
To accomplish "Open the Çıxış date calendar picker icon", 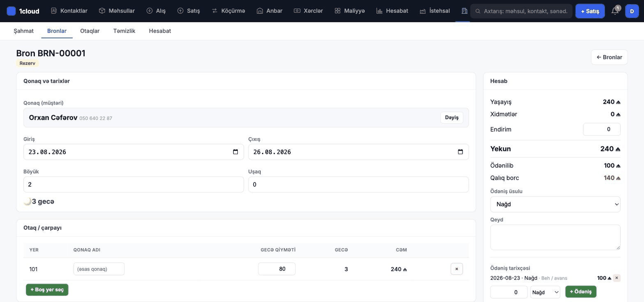I will click(460, 152).
